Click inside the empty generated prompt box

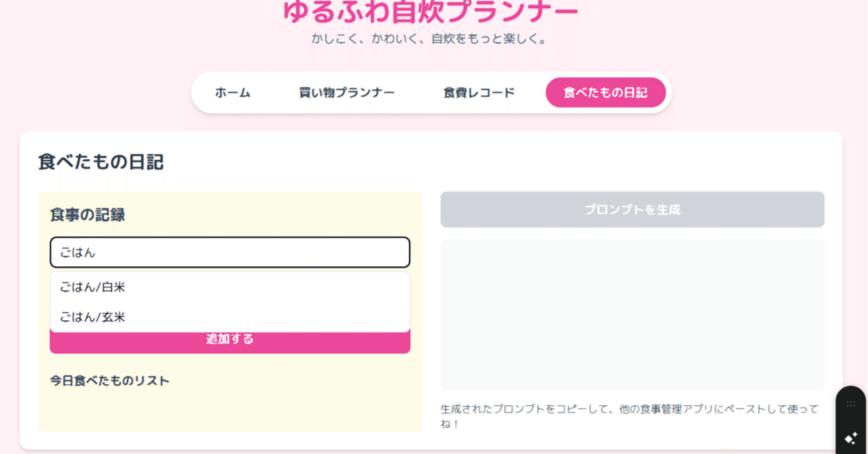pyautogui.click(x=632, y=314)
